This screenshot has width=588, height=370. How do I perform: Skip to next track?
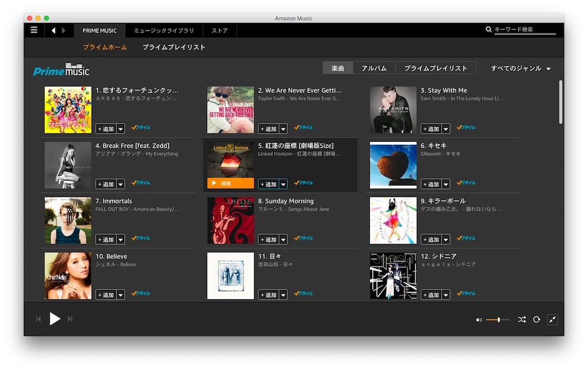click(x=70, y=319)
